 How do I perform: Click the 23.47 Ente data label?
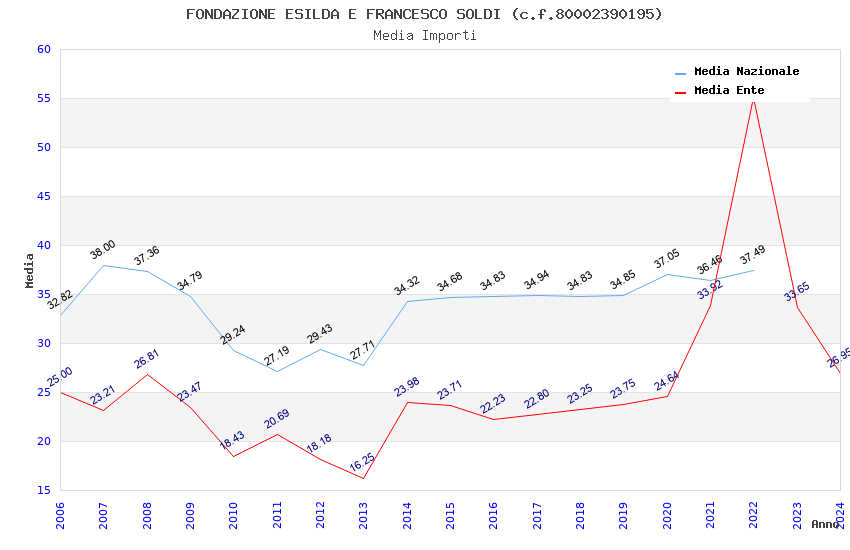[x=190, y=391]
